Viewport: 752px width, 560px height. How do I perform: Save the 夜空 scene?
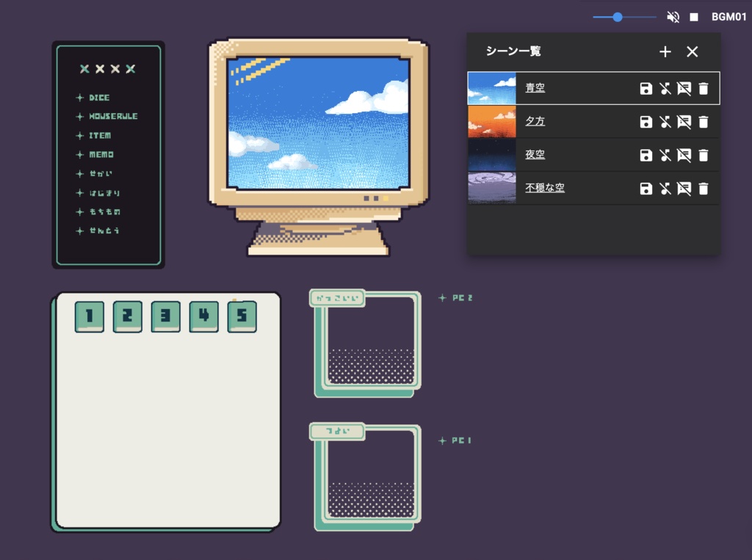coord(646,156)
